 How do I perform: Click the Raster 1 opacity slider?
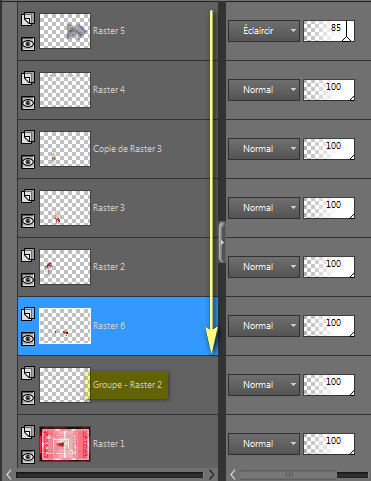329,444
